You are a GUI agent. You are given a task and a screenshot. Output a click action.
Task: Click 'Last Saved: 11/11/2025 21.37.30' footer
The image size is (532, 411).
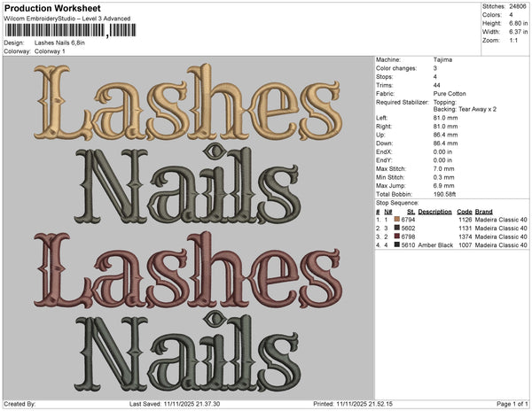click(175, 404)
